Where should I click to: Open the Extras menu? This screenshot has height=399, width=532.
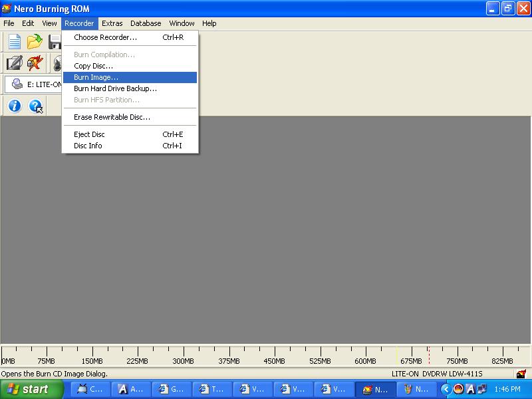point(112,23)
